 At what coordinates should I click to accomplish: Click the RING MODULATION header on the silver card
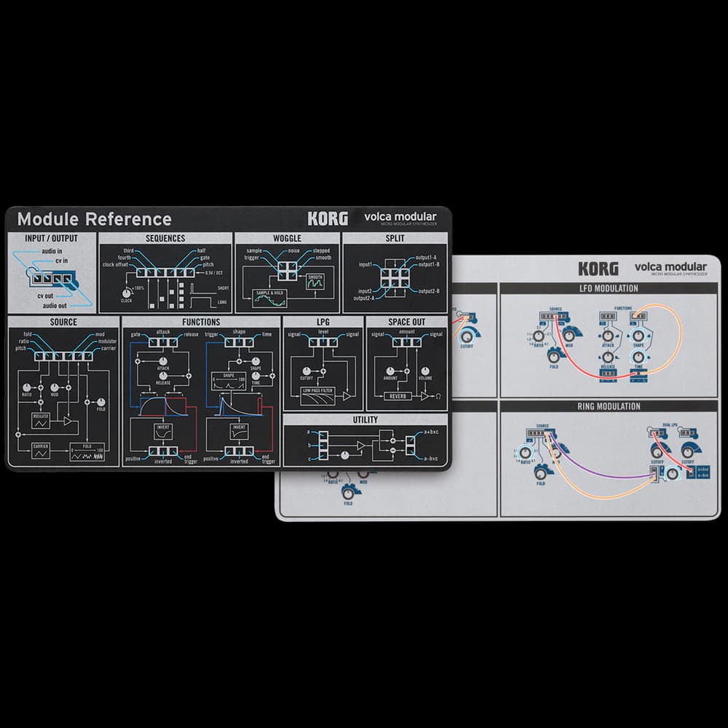click(x=609, y=406)
